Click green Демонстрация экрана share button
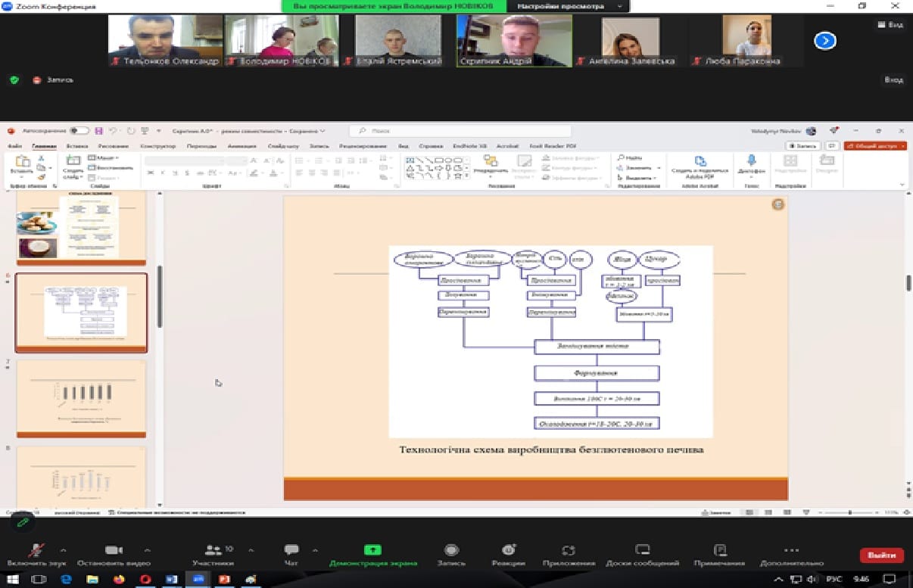The width and height of the screenshot is (913, 588). tap(372, 552)
